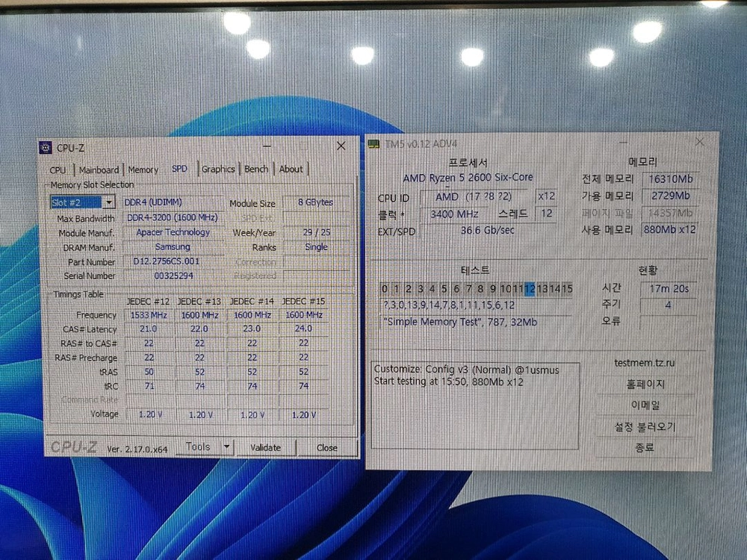This screenshot has width=747, height=560.
Task: Click test number 0 in TM5 progress bar
Action: click(385, 288)
